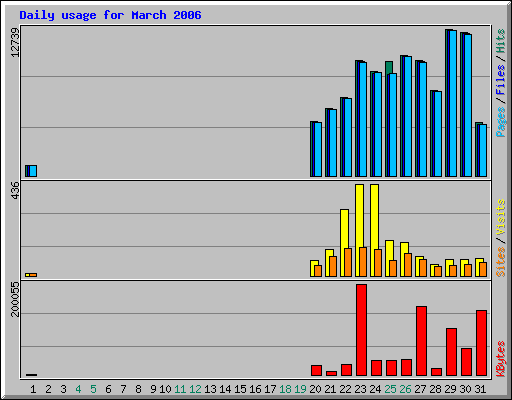Click day 29 axis label

click(x=450, y=389)
